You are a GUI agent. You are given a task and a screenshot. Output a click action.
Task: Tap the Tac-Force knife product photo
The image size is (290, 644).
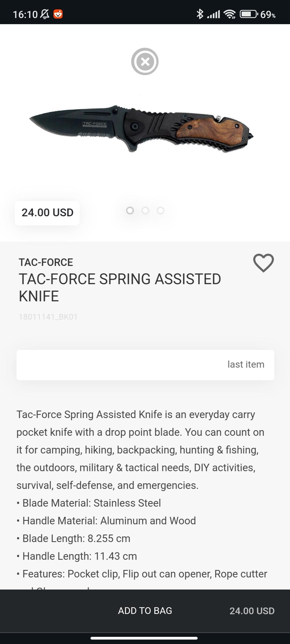click(142, 129)
